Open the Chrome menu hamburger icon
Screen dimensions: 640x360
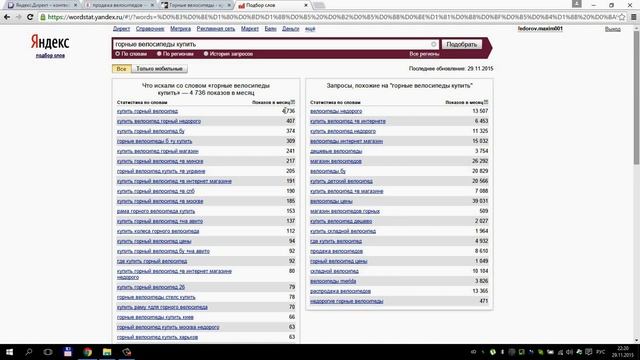coord(633,17)
